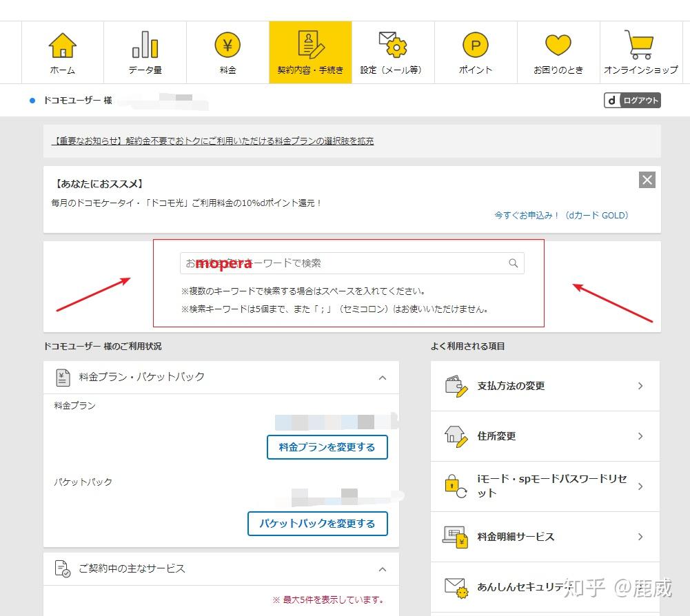This screenshot has height=616, width=690.
Task: Close the あなたにおススメ recommendation banner
Action: coord(647,180)
